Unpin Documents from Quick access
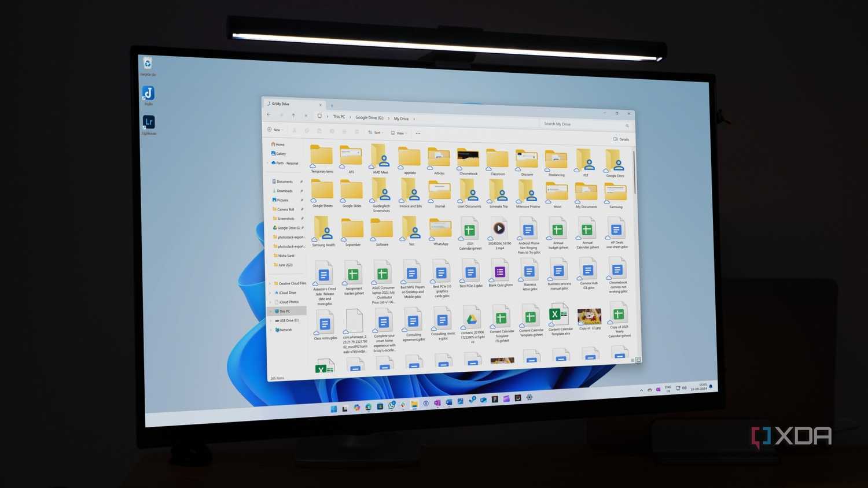The image size is (868, 488). click(301, 182)
